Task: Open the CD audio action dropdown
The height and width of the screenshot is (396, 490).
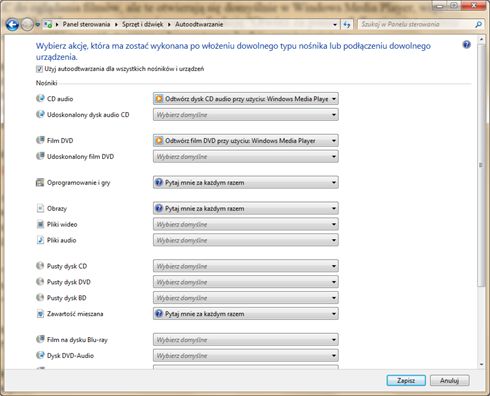Action: 246,99
